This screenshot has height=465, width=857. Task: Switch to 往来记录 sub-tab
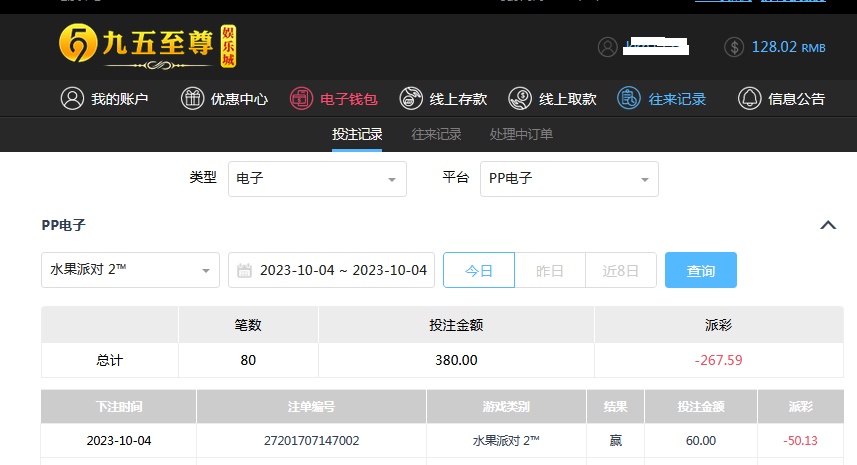[x=436, y=134]
